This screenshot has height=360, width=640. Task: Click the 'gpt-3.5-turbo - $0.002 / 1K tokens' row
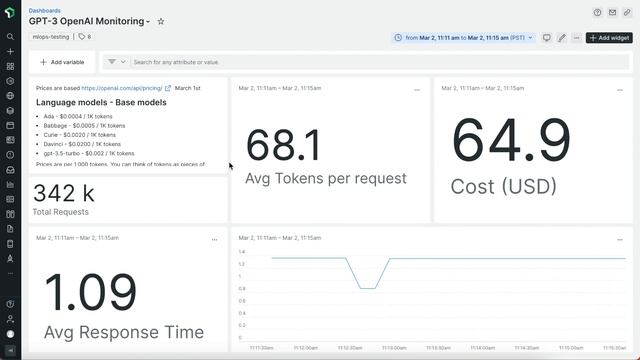coord(89,153)
